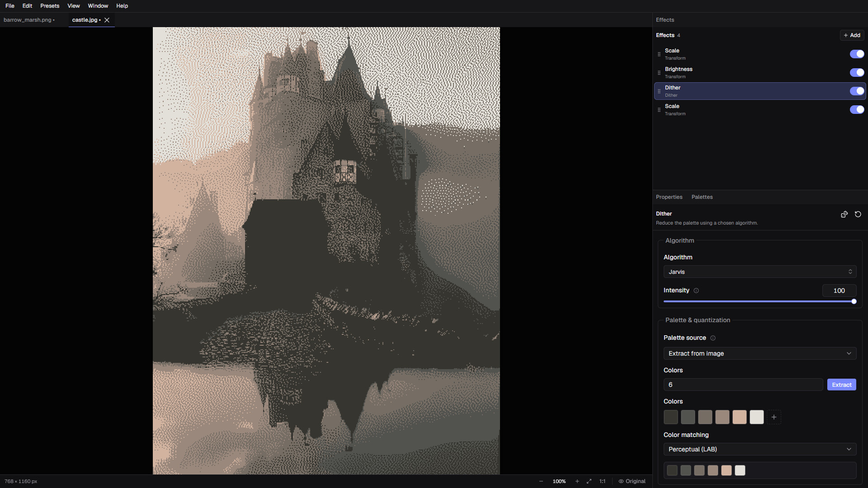Screen dimensions: 868x488
Task: Zoom out with the minus icon
Action: (x=541, y=481)
